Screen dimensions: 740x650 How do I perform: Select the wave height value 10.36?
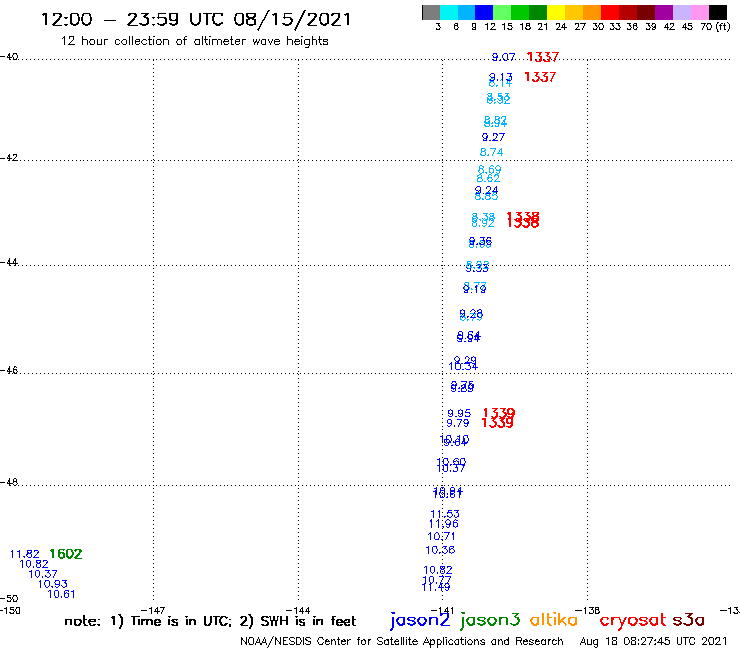440,550
